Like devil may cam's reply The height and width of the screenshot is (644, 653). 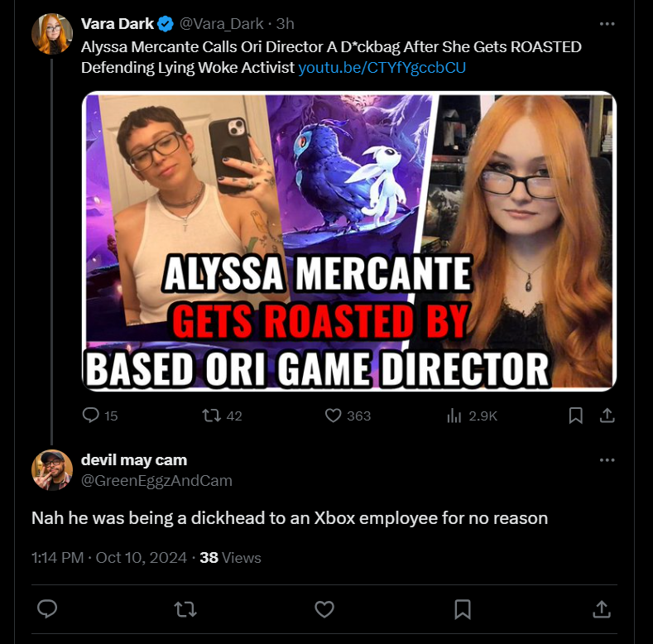(x=324, y=609)
